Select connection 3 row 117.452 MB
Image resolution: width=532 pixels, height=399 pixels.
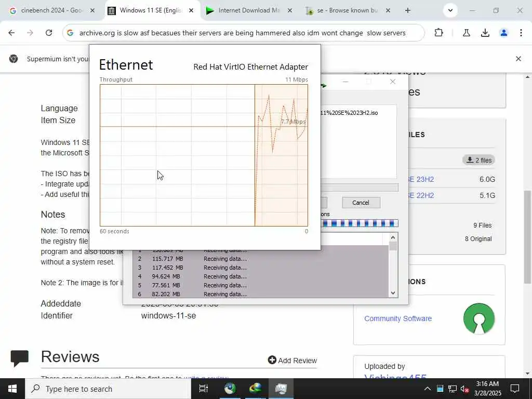[261, 268]
